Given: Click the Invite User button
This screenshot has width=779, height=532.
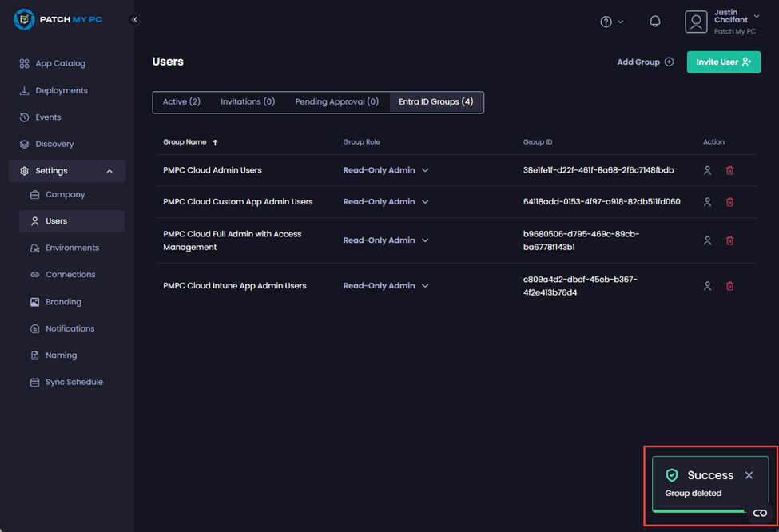Looking at the screenshot, I should click(x=723, y=62).
